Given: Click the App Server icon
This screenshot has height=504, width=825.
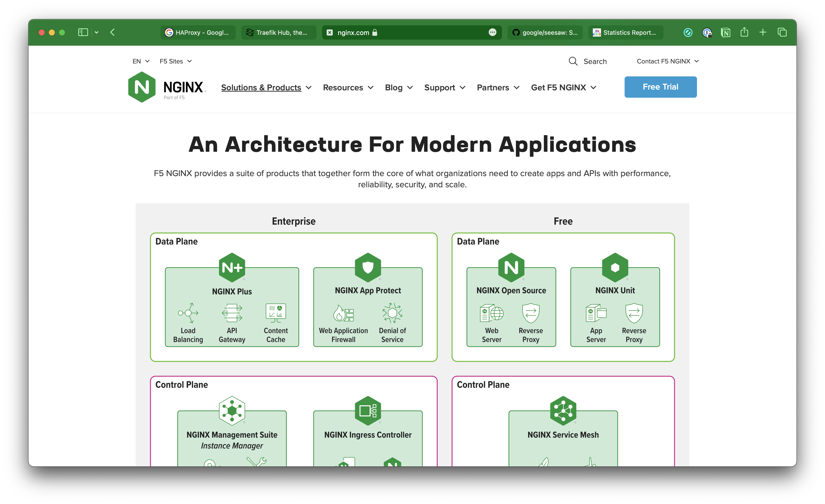Looking at the screenshot, I should point(596,313).
